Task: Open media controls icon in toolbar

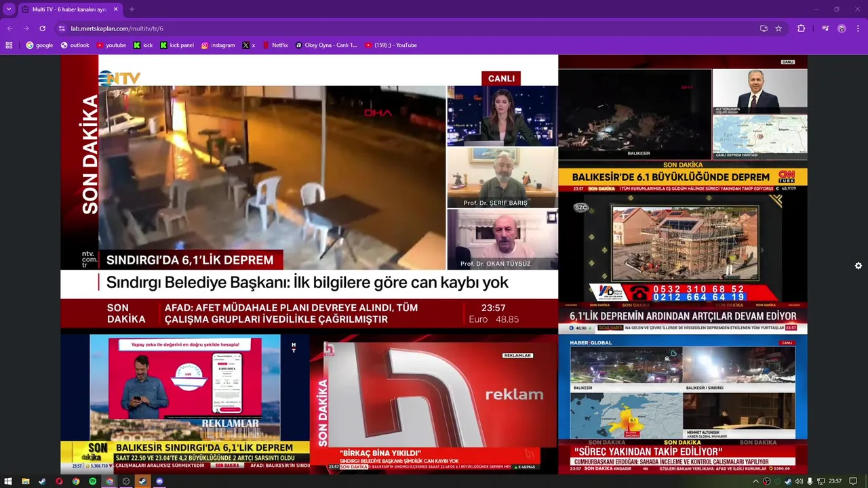Action: tap(825, 28)
